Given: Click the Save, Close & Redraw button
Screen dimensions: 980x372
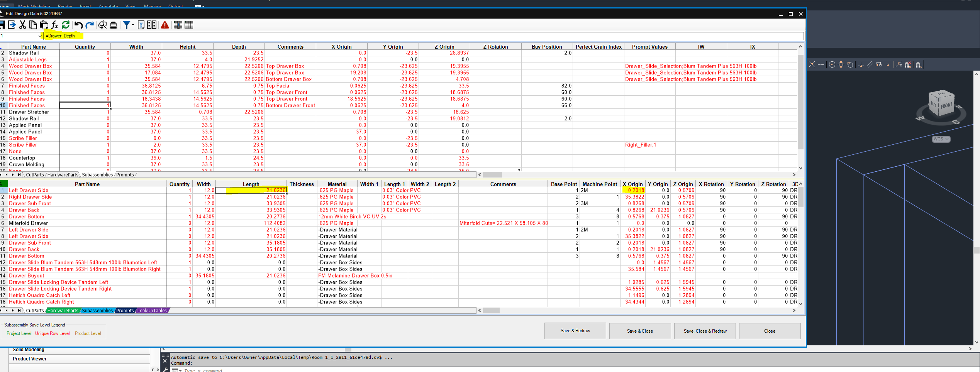Looking at the screenshot, I should (705, 331).
